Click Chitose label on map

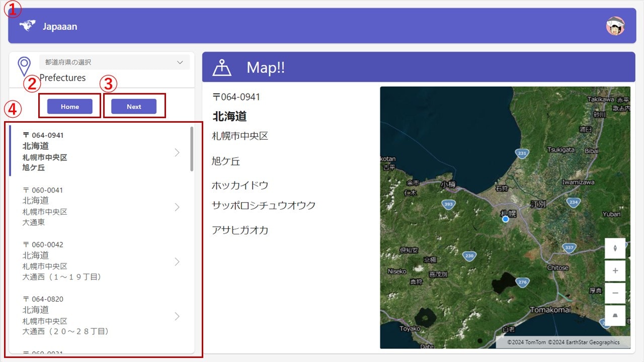(557, 268)
